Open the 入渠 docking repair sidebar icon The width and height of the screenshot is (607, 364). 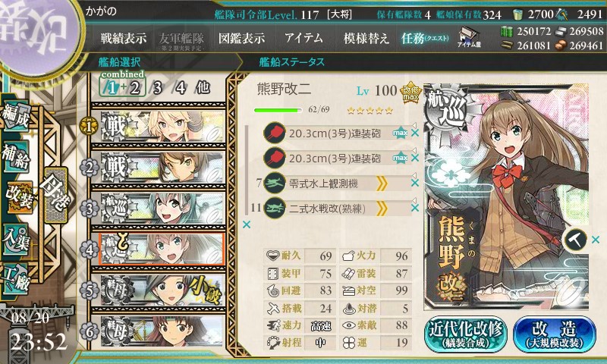pyautogui.click(x=16, y=239)
